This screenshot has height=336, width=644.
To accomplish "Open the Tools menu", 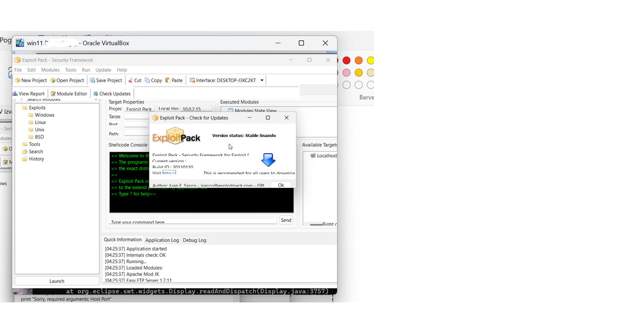I will [71, 70].
